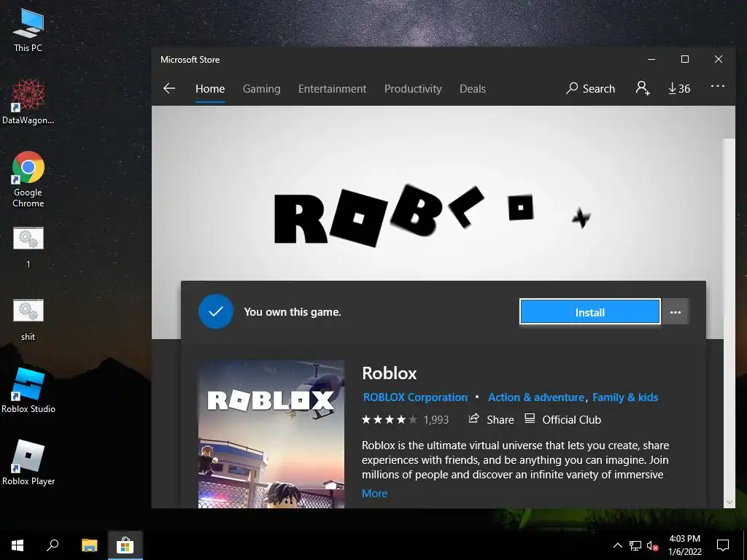Open Search in Microsoft Store
Image resolution: width=747 pixels, height=560 pixels.
(x=590, y=88)
